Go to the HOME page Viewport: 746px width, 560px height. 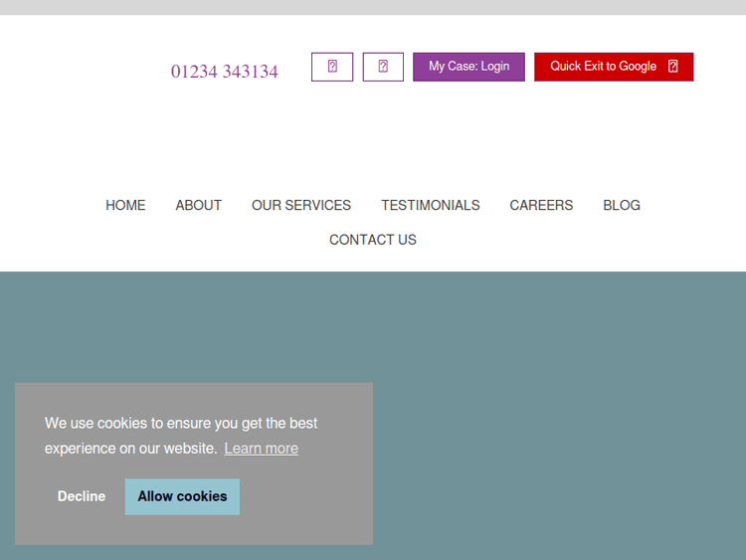coord(125,205)
